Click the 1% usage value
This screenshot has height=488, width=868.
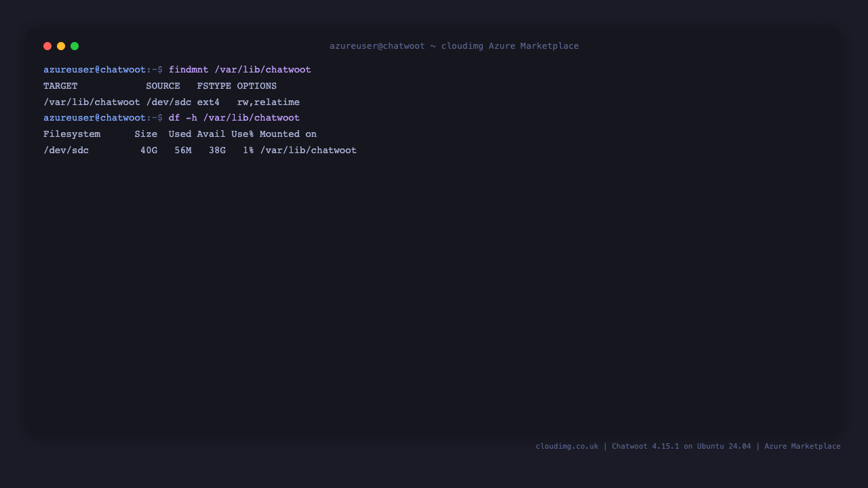[x=248, y=150]
